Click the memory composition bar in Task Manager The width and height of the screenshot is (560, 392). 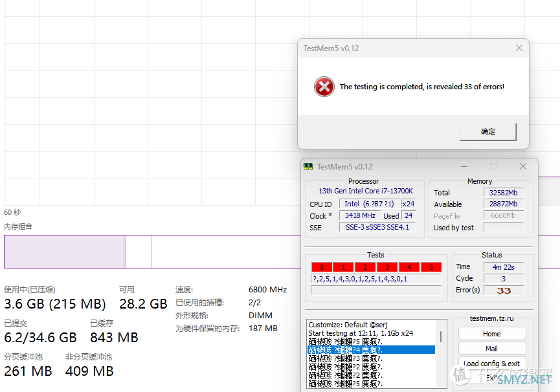coord(152,252)
